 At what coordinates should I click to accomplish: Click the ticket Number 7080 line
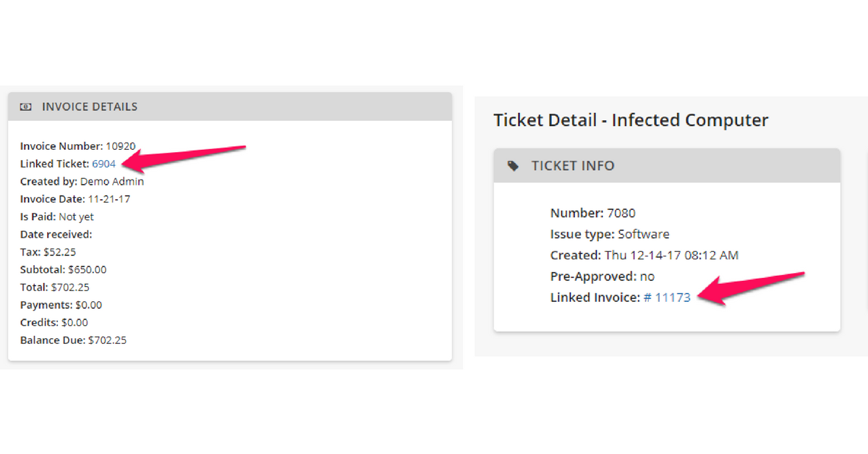593,213
